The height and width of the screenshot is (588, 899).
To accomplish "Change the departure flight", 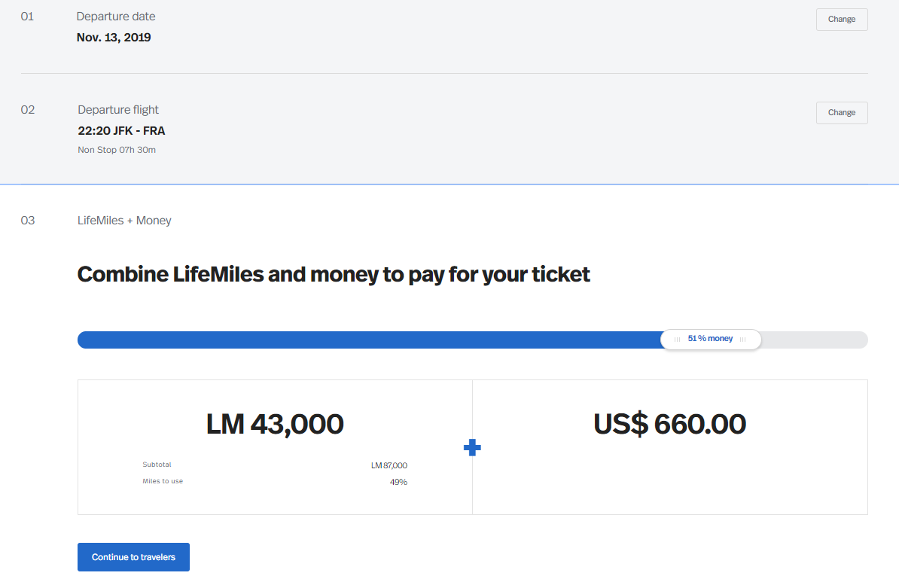I will click(842, 113).
